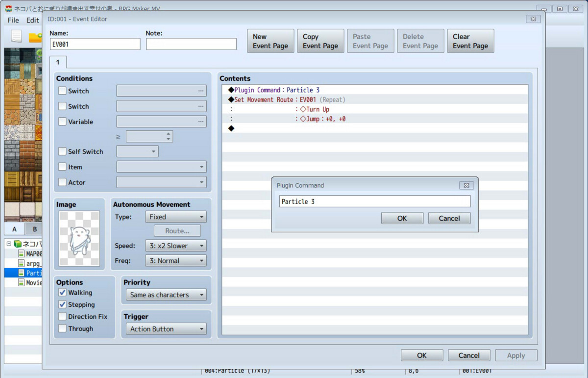This screenshot has width=588, height=378.
Task: Confirm the Plugin Command dialog with OK
Action: click(x=402, y=218)
